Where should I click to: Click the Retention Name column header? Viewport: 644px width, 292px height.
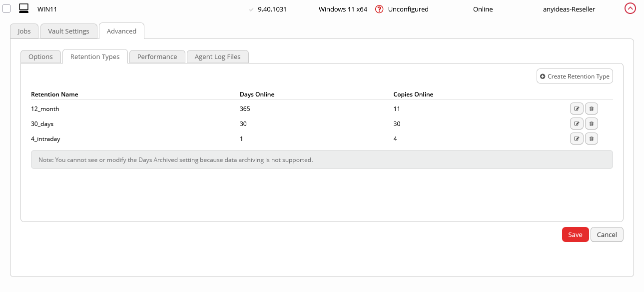point(54,94)
